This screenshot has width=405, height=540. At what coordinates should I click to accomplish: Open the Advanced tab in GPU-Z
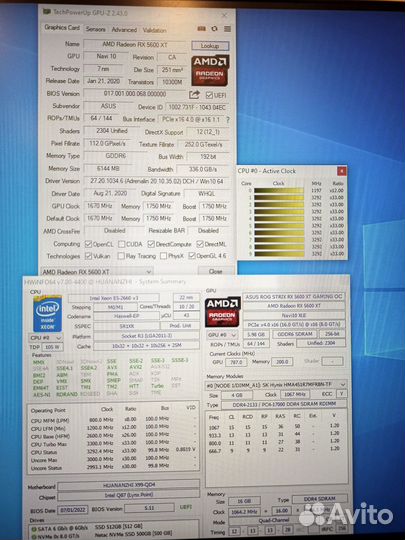pyautogui.click(x=124, y=30)
